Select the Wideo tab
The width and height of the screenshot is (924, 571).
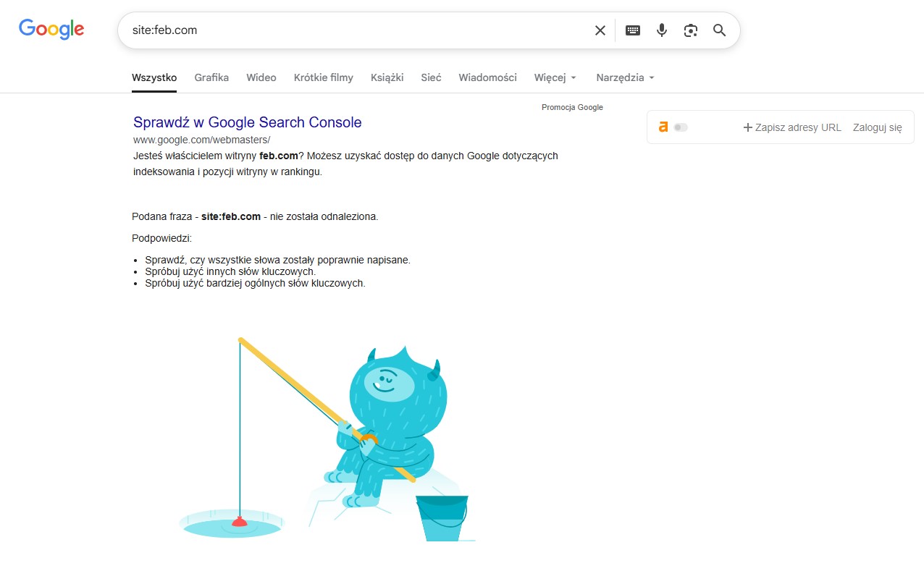[261, 77]
